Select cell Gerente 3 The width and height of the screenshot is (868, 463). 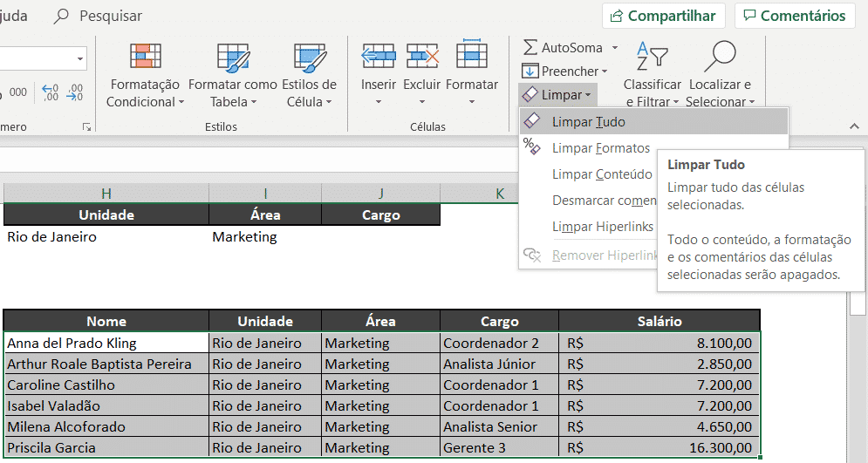pos(499,447)
